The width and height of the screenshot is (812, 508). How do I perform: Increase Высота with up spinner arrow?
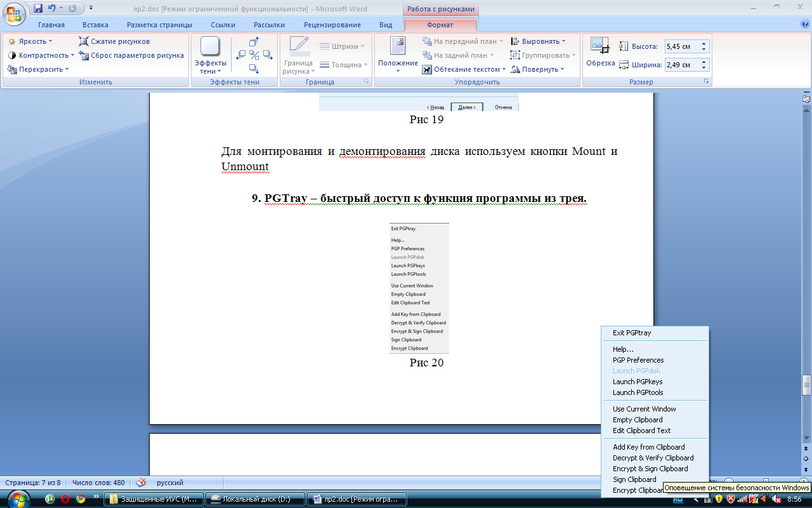click(x=704, y=44)
